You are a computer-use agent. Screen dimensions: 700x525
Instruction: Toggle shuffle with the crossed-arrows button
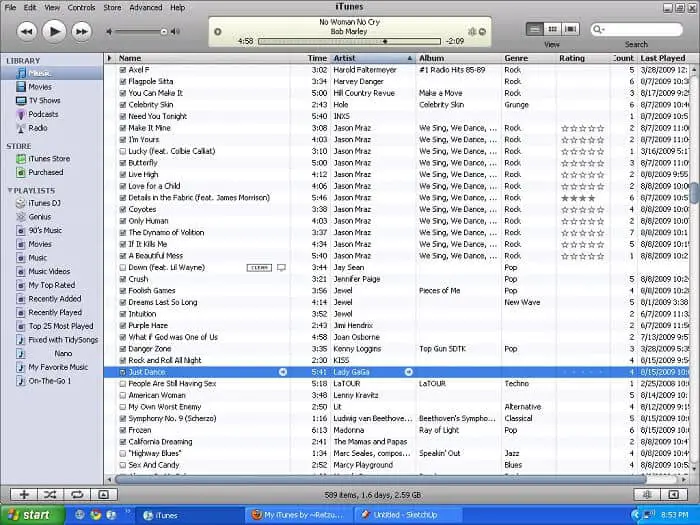50,494
